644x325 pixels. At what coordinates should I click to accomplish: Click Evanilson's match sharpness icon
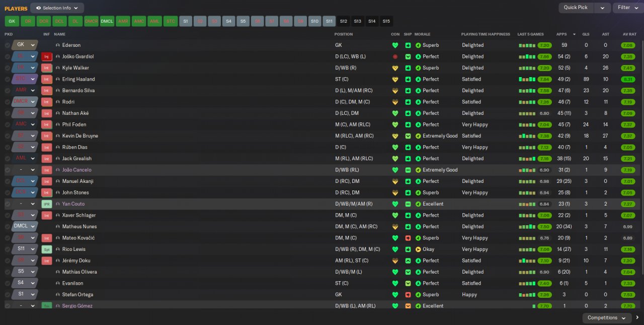(408, 283)
